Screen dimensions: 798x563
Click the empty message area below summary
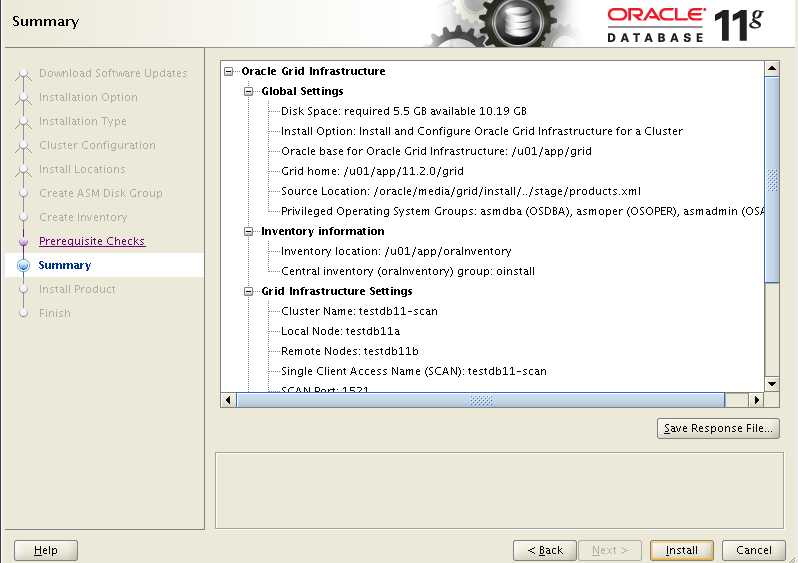pos(499,491)
